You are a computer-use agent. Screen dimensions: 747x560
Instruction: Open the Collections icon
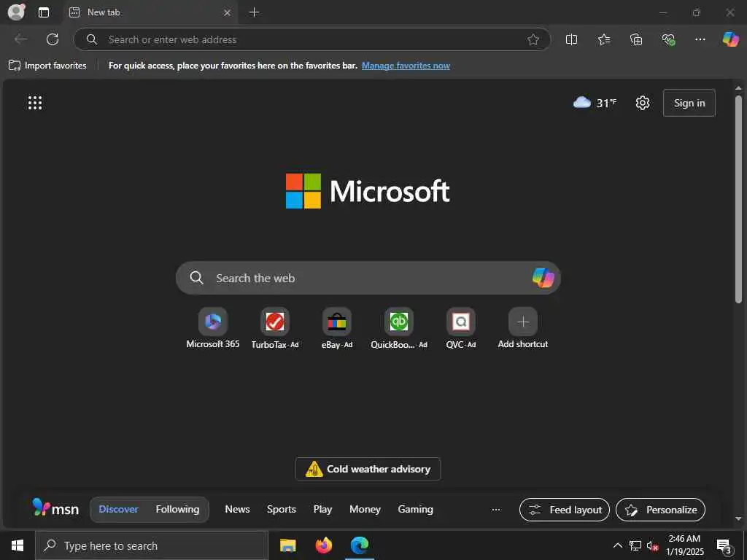(x=636, y=39)
